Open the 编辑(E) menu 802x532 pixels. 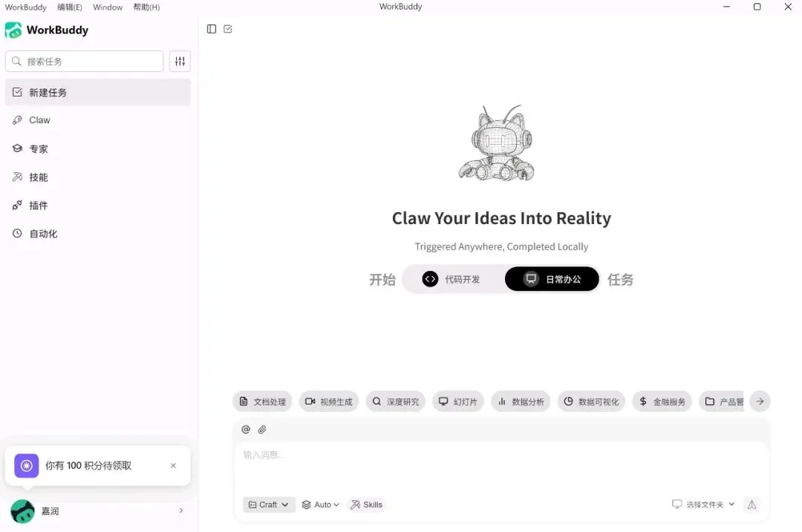click(x=70, y=7)
